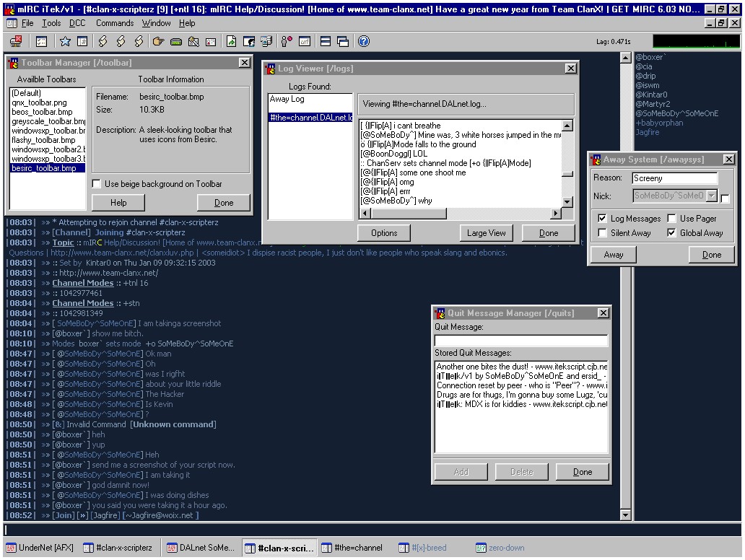Click Done in the Toolbar Manager dialog
The width and height of the screenshot is (745, 560).
[224, 203]
